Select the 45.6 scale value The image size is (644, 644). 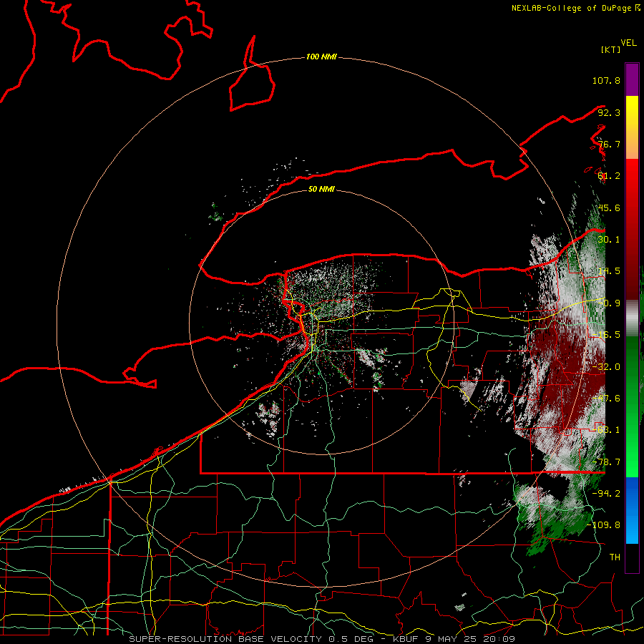[x=609, y=208]
